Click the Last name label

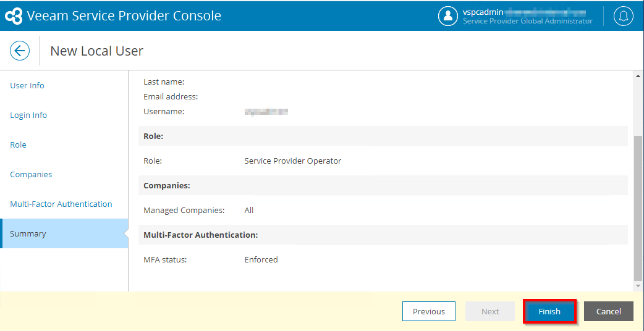click(164, 82)
